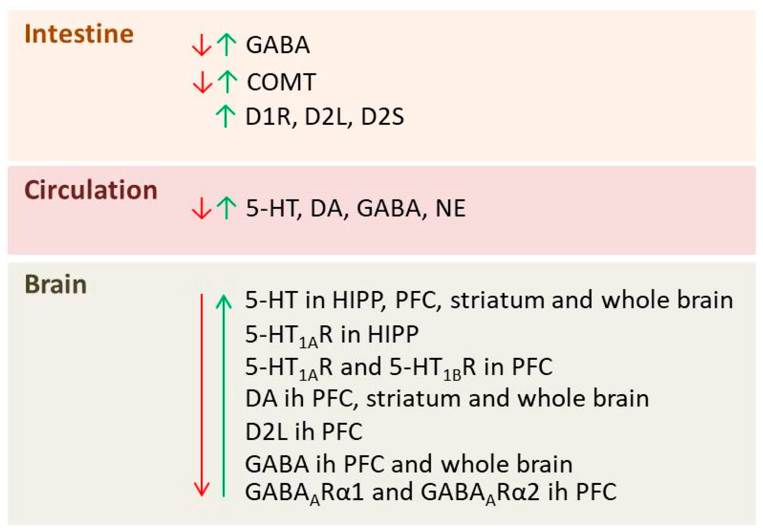Screen dimensions: 763x532
Task: Click the green up arrow in Circulation row
Action: (x=226, y=208)
